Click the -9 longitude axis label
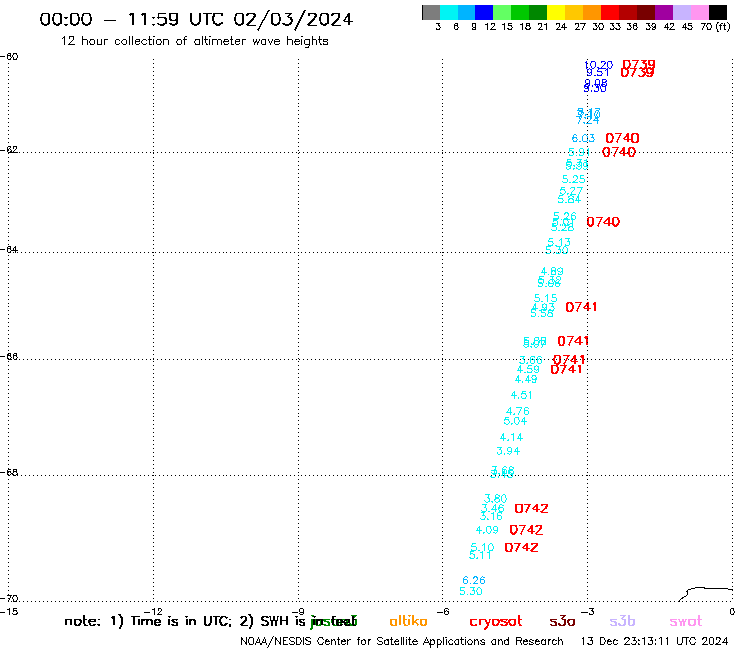Image resolution: width=740 pixels, height=650 pixels. pyautogui.click(x=298, y=612)
